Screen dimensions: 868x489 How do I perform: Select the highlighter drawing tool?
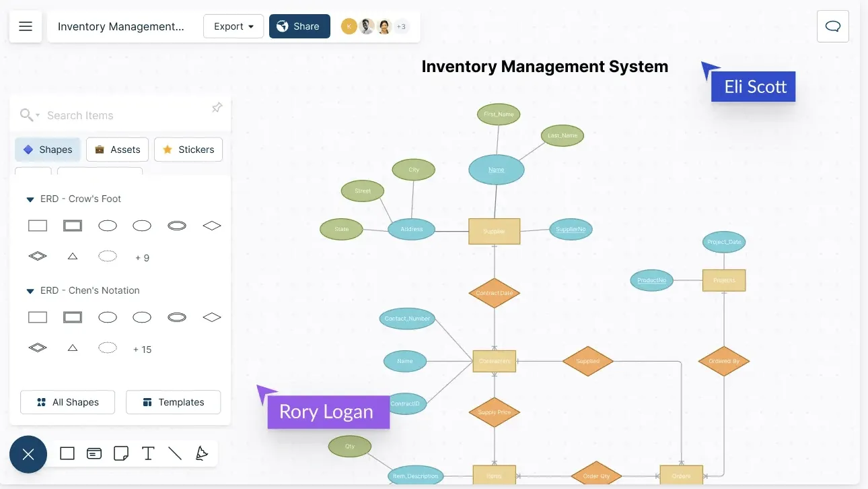click(201, 453)
